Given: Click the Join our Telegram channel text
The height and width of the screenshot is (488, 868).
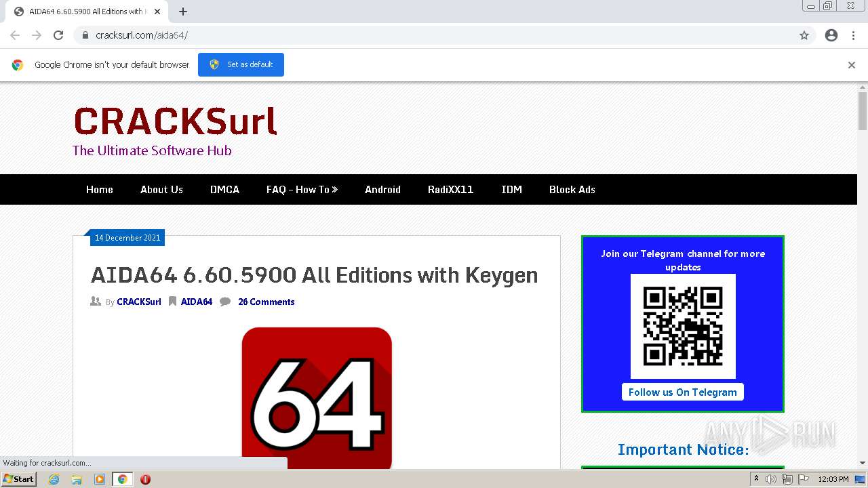Looking at the screenshot, I should pos(683,260).
